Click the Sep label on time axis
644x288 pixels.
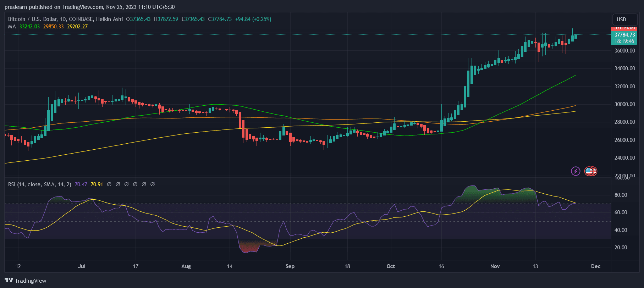tap(290, 266)
